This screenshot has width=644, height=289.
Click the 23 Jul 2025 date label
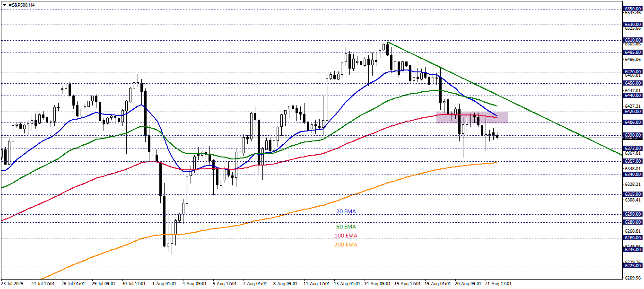pyautogui.click(x=13, y=284)
